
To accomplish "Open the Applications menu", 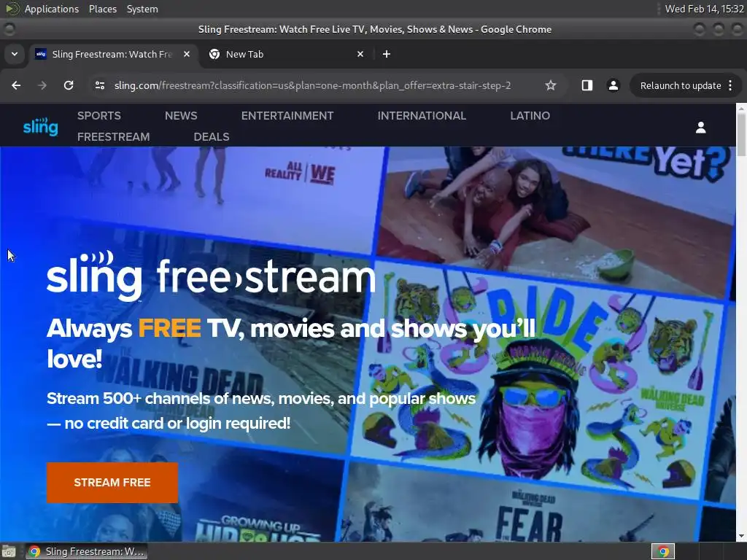I will click(x=52, y=9).
